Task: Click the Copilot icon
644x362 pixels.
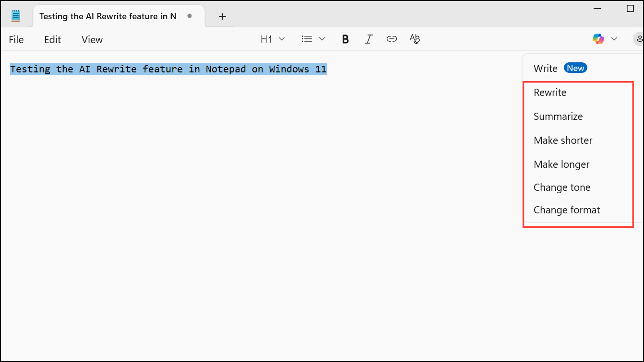Action: 598,39
